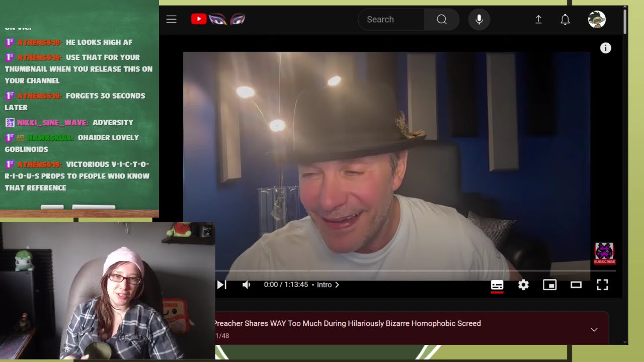Click HAWKSKULL username in chat
Image resolution: width=644 pixels, height=362 pixels.
pos(51,138)
